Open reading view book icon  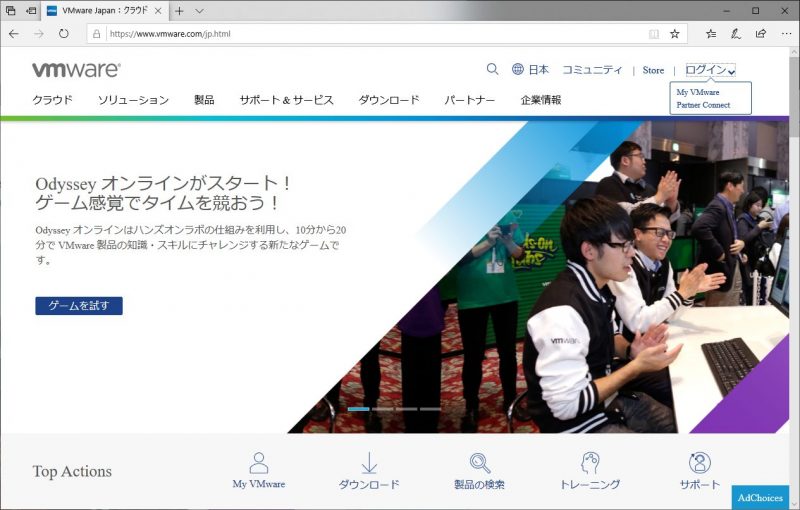tap(654, 34)
